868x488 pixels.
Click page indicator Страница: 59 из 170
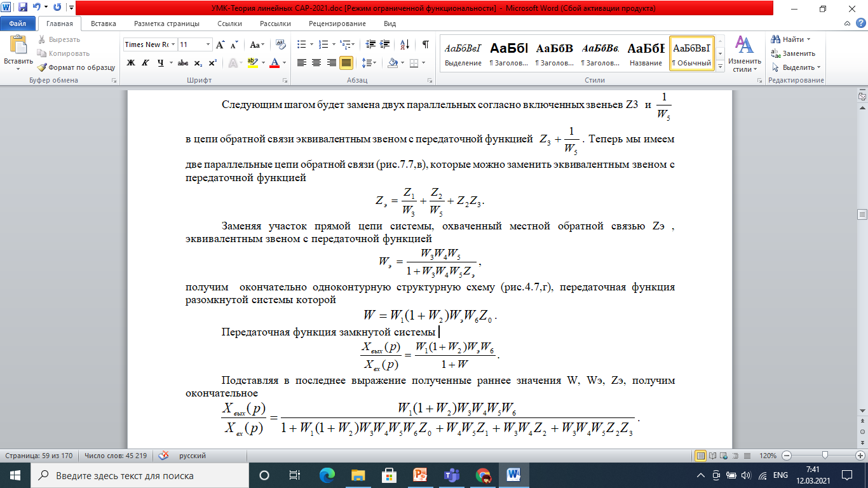click(x=39, y=456)
